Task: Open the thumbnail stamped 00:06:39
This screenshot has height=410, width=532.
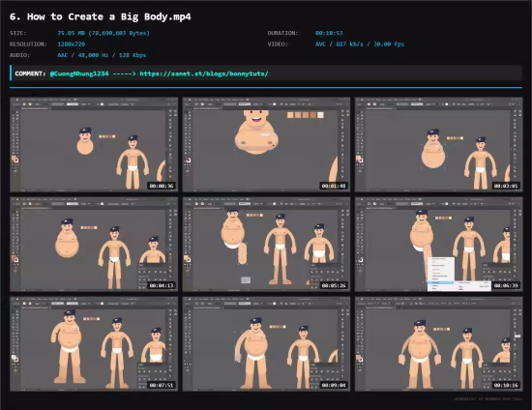Action: pos(439,245)
